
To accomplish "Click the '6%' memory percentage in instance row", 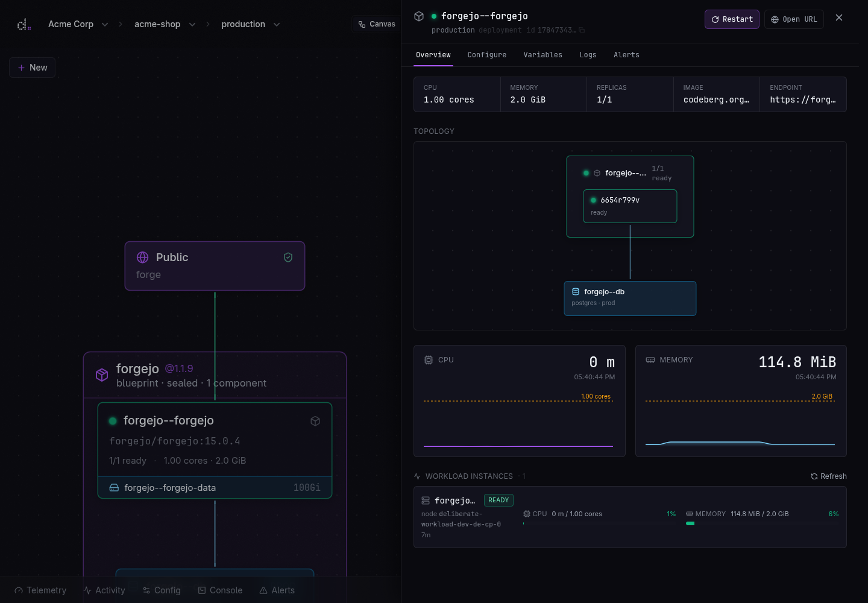I will (x=834, y=514).
